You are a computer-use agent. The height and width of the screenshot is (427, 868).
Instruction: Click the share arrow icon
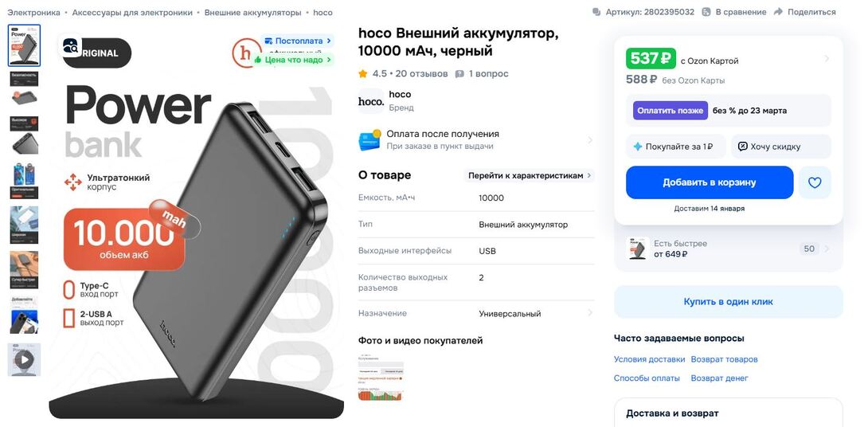click(x=778, y=12)
